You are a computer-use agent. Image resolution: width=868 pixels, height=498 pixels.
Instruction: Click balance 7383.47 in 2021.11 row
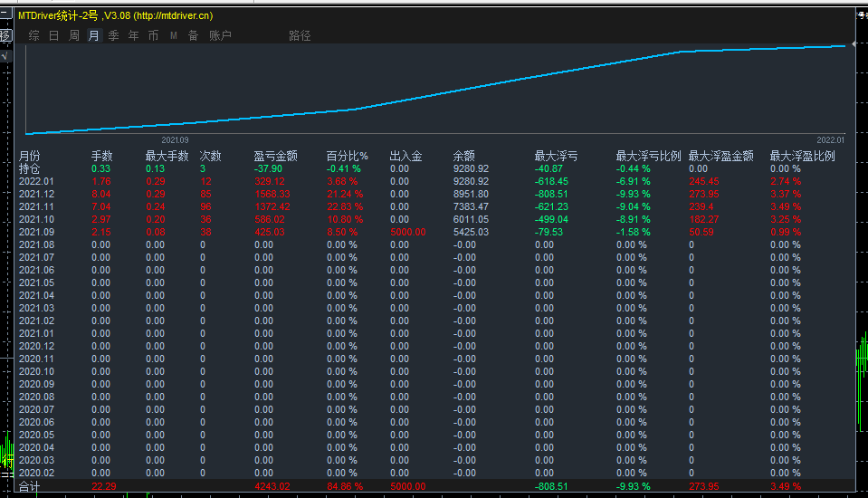pyautogui.click(x=471, y=206)
